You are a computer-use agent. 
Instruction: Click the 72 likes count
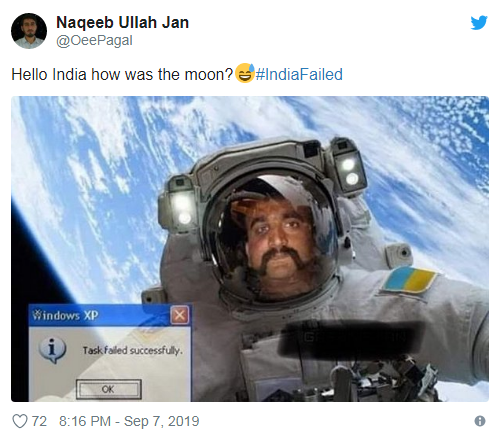(39, 421)
